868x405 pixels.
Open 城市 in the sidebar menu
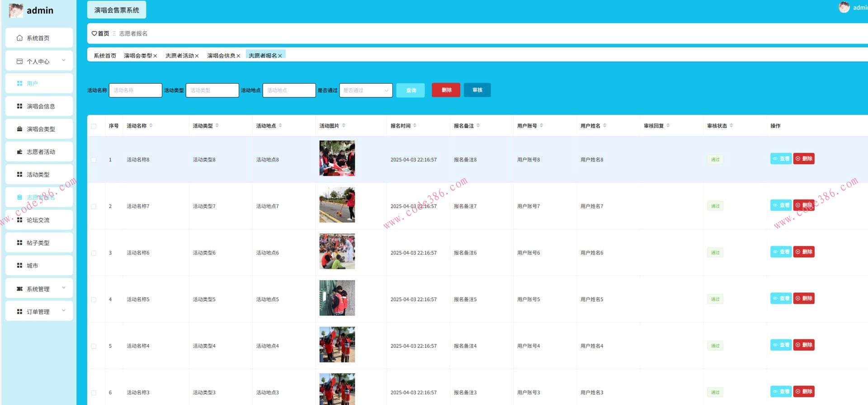pos(33,266)
